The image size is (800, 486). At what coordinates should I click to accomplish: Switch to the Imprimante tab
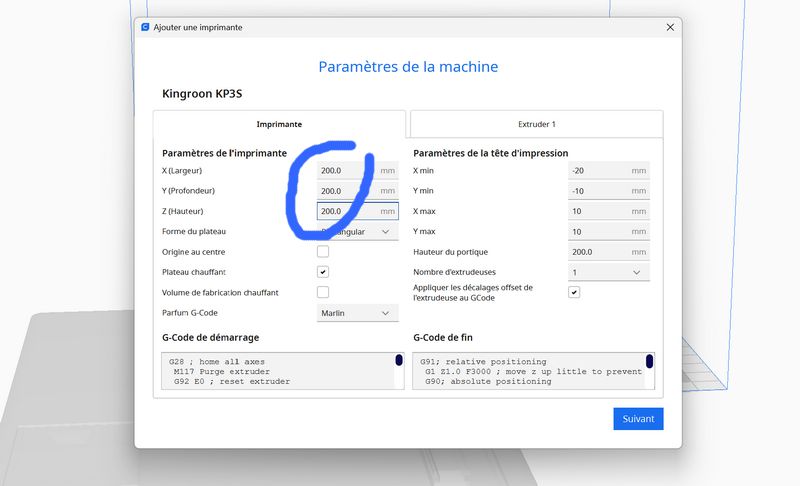coord(279,124)
